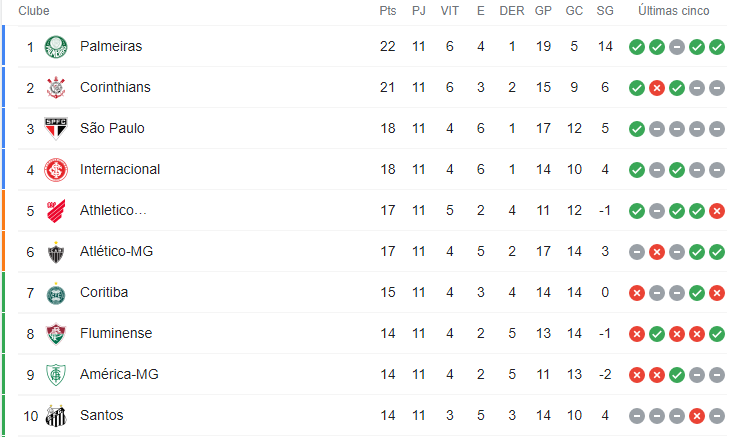Screen dimensions: 737x437
Task: Open the Palmeiras team link
Action: click(111, 46)
